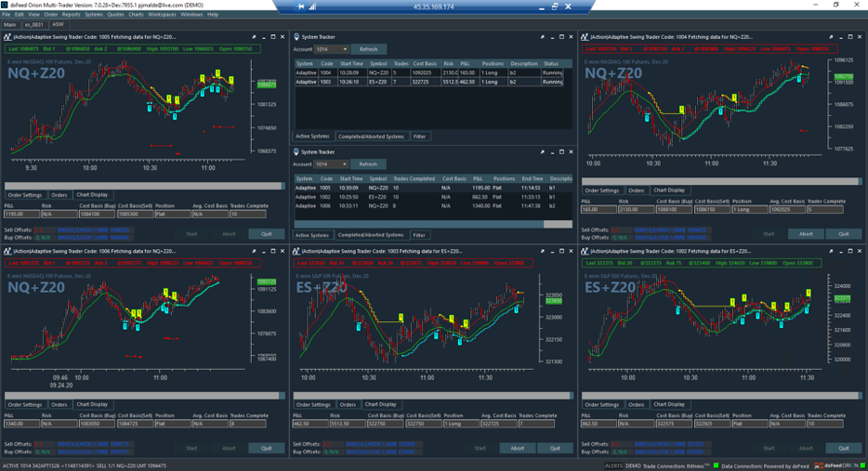This screenshot has width=868, height=471.
Task: Open the Charts menu
Action: pyautogui.click(x=136, y=14)
